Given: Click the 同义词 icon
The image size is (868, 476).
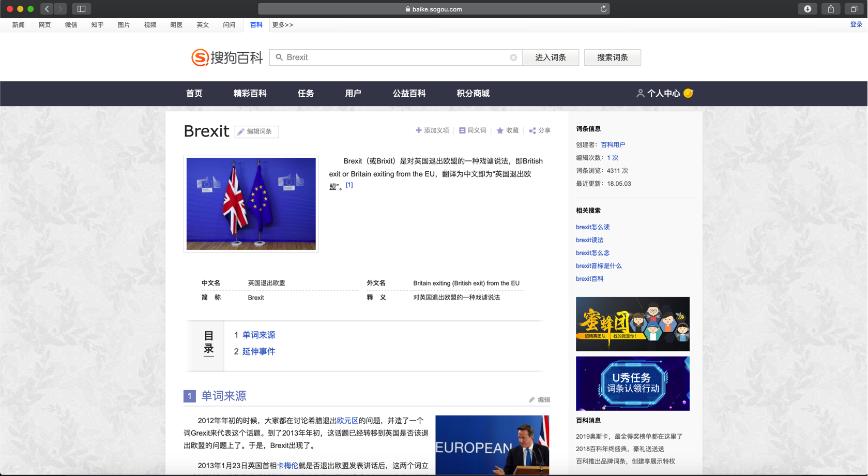Looking at the screenshot, I should (x=462, y=130).
